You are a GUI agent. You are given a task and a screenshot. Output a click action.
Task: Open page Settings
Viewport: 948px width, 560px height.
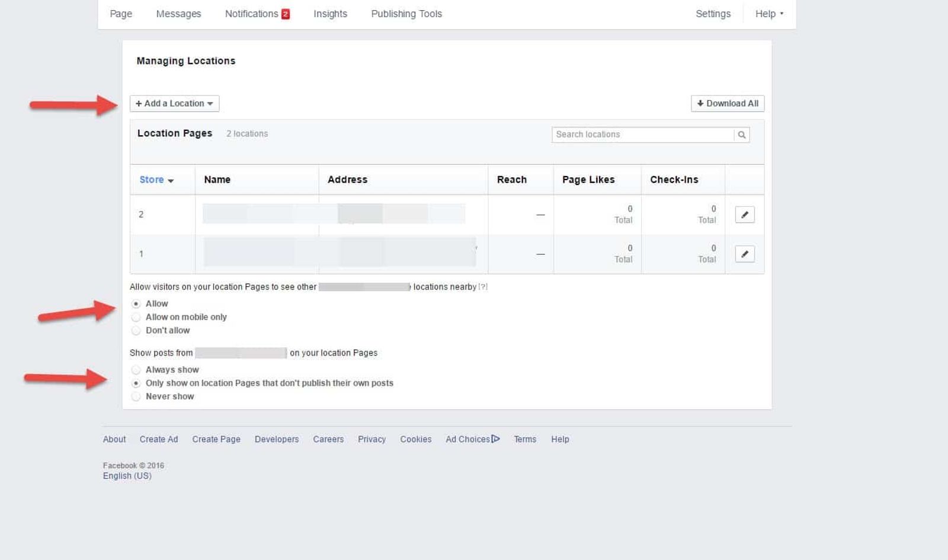713,14
